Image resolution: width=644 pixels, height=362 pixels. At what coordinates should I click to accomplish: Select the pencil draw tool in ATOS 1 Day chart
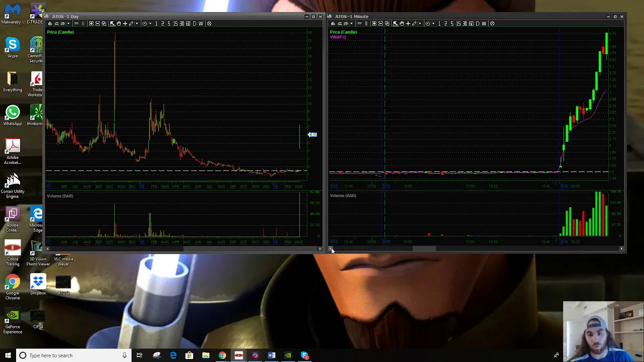(131, 23)
